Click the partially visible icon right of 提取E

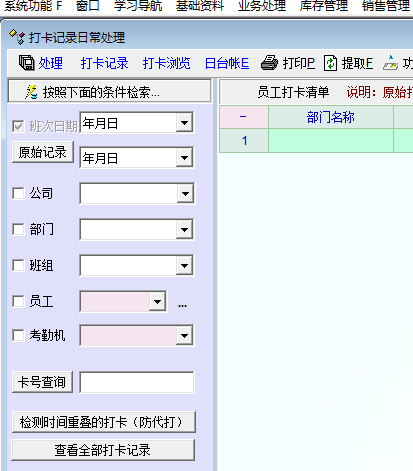tap(390, 63)
